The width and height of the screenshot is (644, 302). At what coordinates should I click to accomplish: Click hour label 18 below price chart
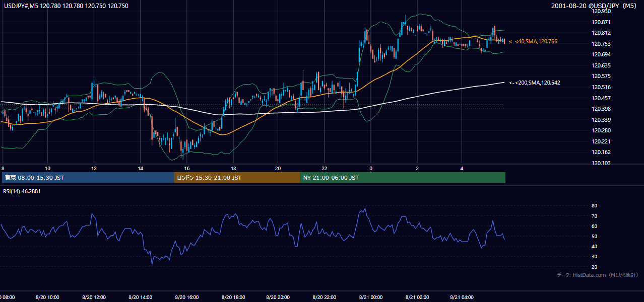pyautogui.click(x=233, y=168)
